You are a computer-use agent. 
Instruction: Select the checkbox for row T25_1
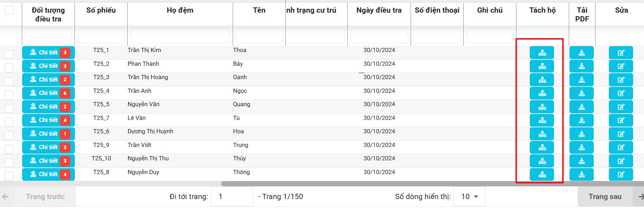point(9,54)
